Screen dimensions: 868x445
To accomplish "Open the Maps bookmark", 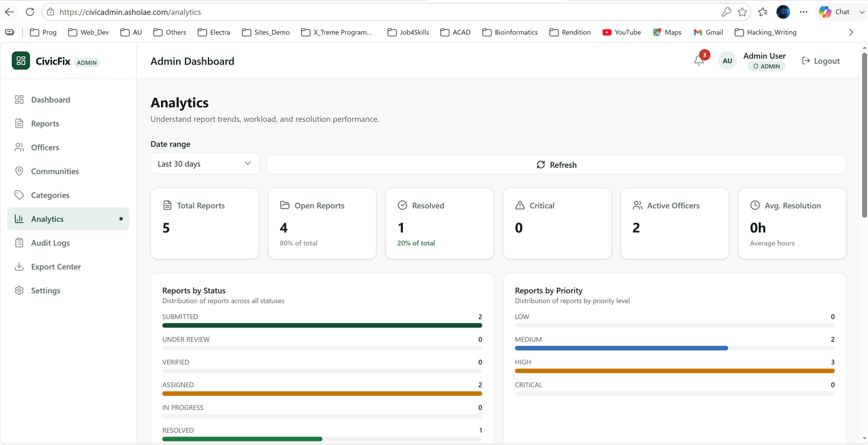I will pos(667,32).
